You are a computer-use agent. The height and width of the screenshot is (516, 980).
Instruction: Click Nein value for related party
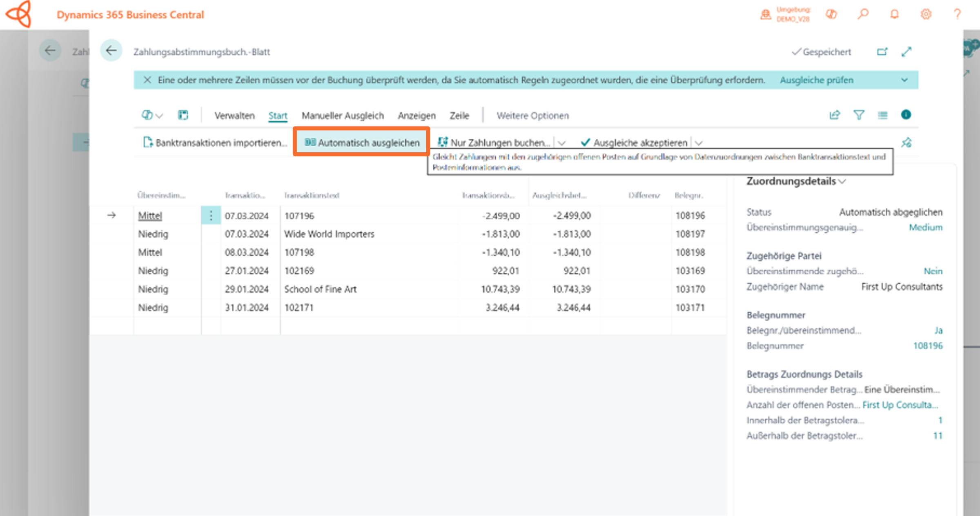[x=933, y=271]
